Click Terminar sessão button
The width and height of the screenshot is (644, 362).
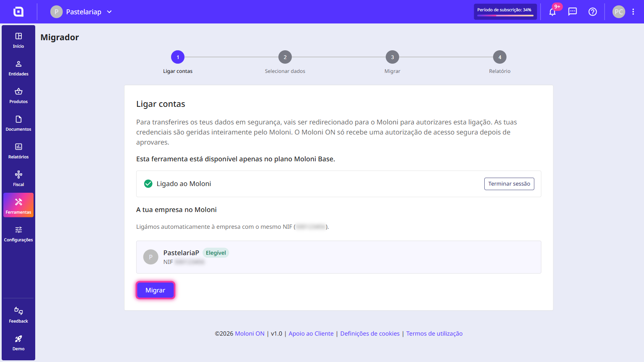[x=509, y=184]
